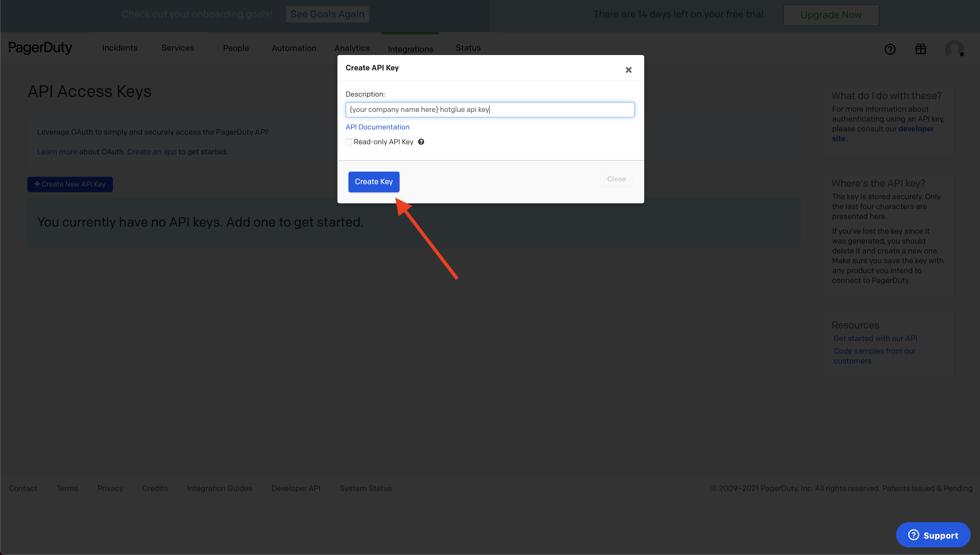Open the Analytics menu

pyautogui.click(x=352, y=48)
